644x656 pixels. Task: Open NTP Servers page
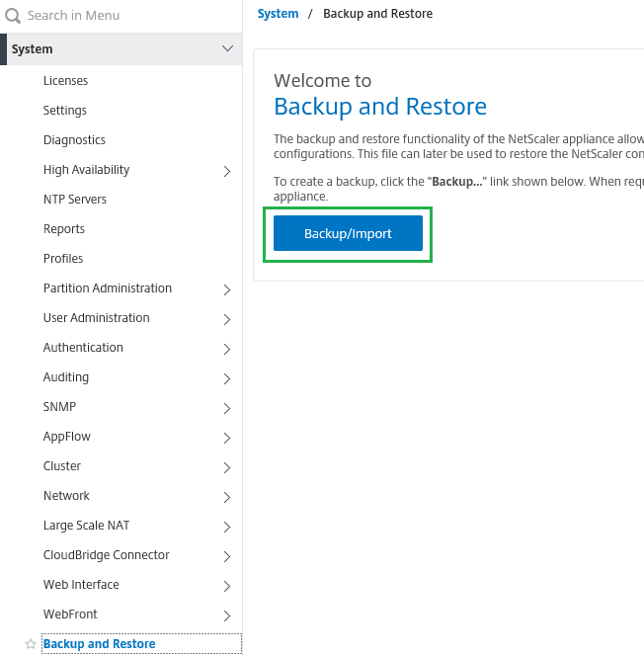click(x=75, y=200)
